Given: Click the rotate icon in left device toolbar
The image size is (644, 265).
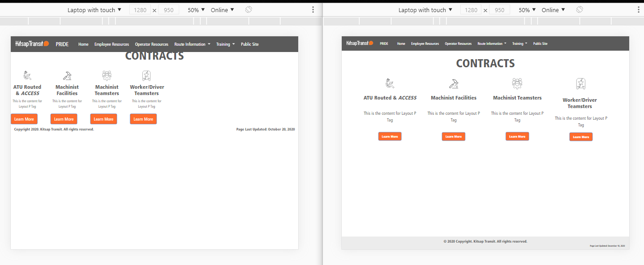Looking at the screenshot, I should click(248, 10).
